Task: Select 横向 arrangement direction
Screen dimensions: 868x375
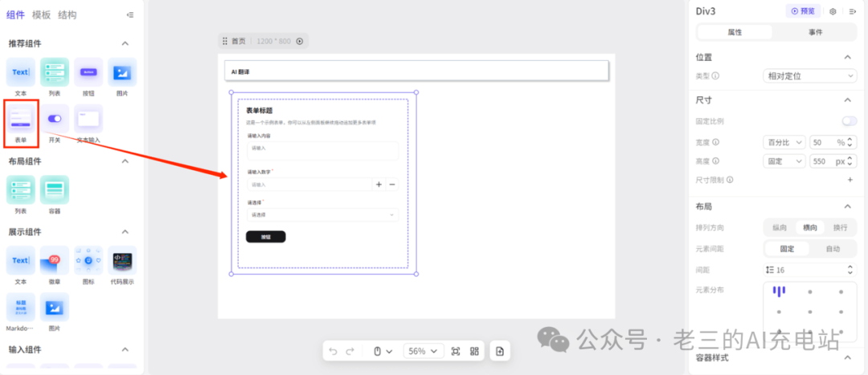Action: (810, 227)
